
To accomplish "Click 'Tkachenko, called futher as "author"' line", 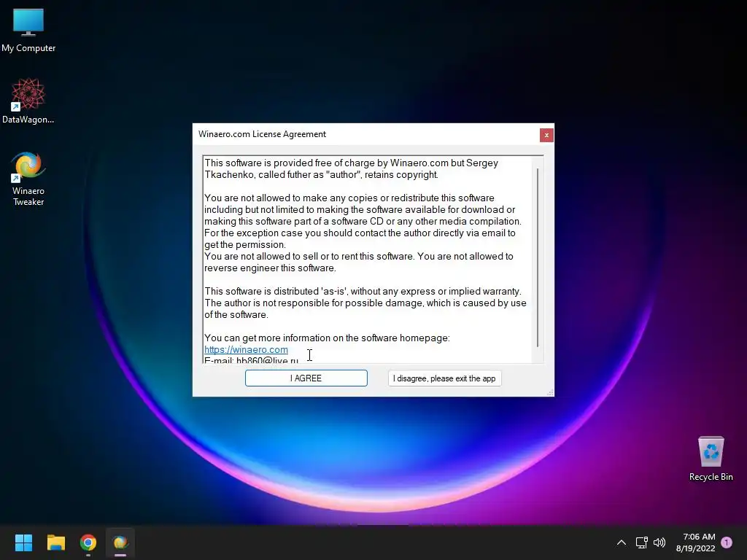I will (321, 175).
